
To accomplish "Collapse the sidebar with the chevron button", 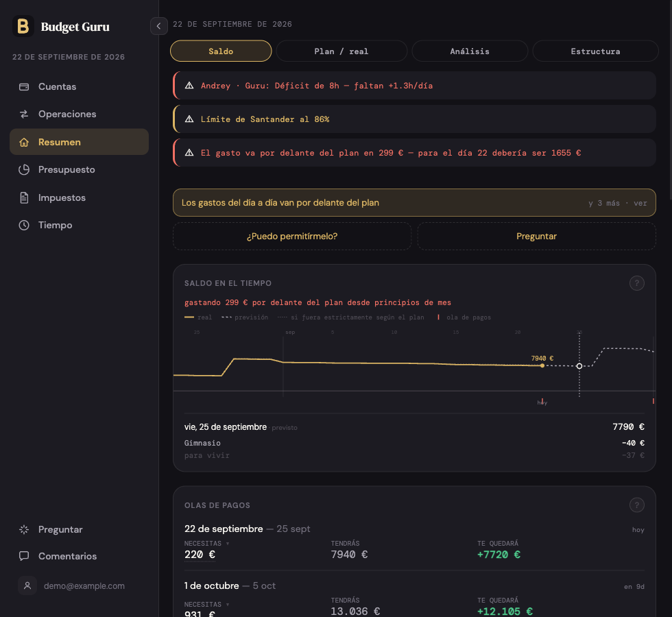I will pyautogui.click(x=158, y=26).
